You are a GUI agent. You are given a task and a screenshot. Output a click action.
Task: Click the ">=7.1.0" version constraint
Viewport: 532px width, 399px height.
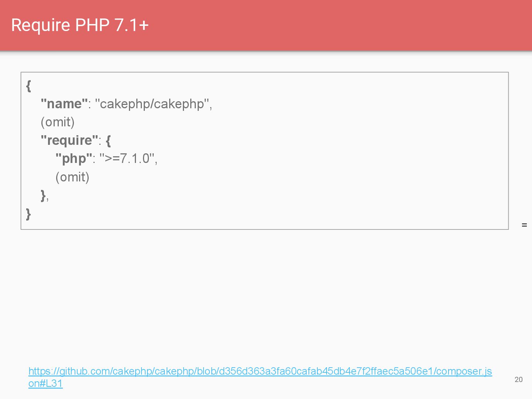click(x=127, y=158)
